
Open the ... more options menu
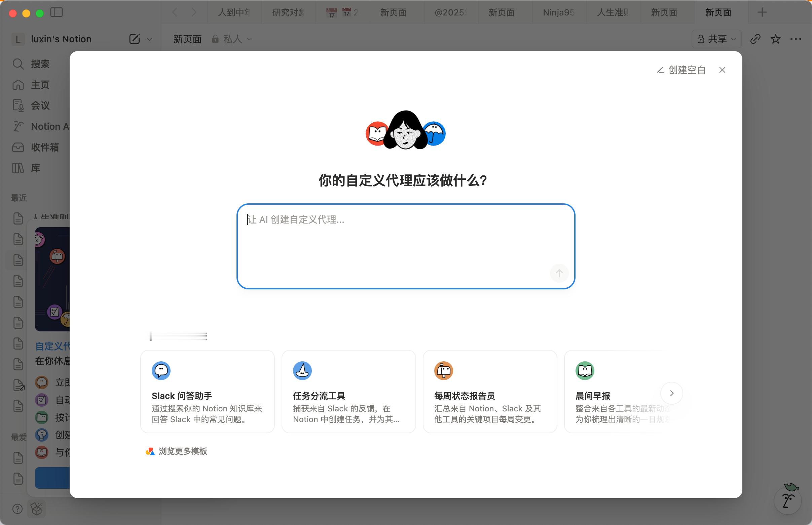point(796,39)
